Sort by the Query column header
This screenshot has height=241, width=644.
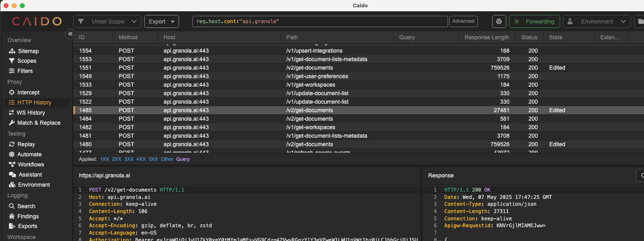(426, 37)
